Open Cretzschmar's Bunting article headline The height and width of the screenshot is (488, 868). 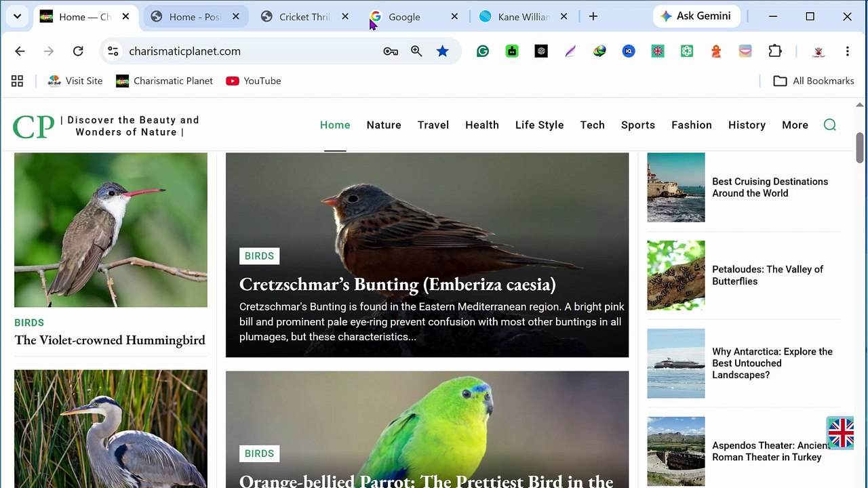(x=397, y=284)
